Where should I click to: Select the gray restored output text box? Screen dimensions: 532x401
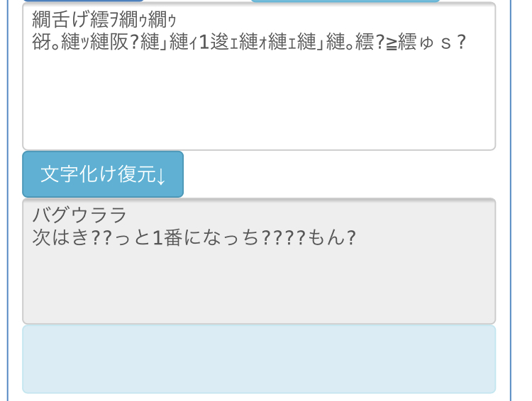pos(259,261)
